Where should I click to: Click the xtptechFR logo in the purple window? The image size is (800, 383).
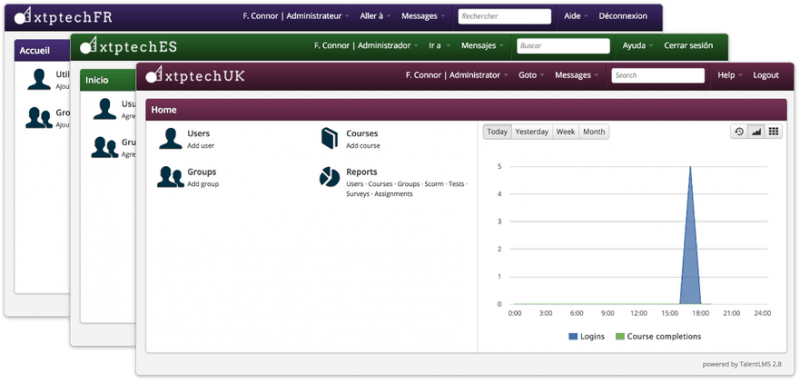tap(63, 16)
